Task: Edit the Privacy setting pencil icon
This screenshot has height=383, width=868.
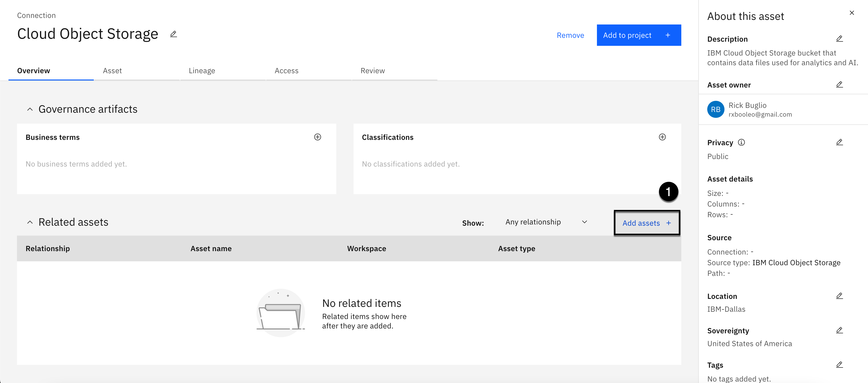Action: [x=839, y=142]
